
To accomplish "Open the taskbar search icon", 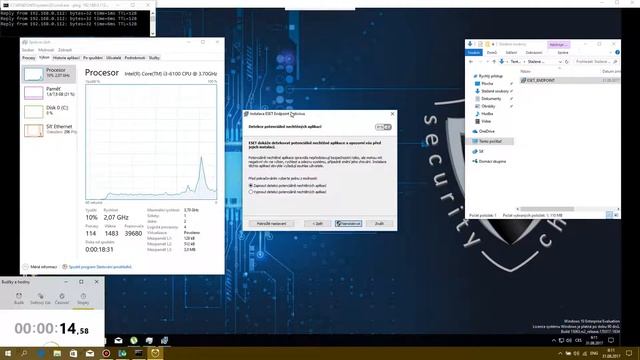I will click(x=24, y=353).
